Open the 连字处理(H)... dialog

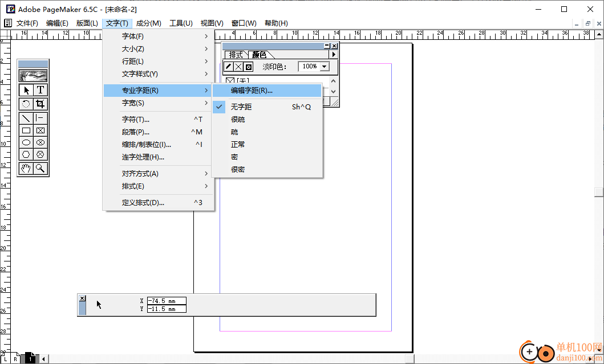pyautogui.click(x=159, y=157)
